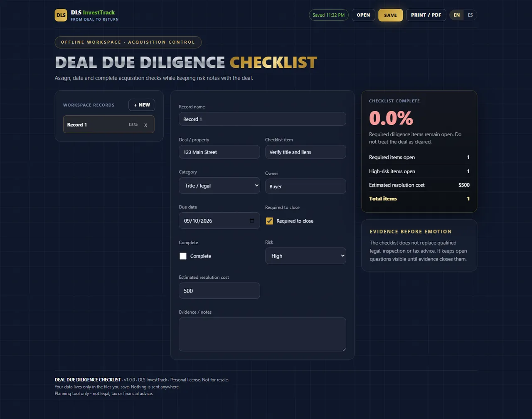
Task: Click the $500 estimated resolution cost value
Action: (x=464, y=185)
